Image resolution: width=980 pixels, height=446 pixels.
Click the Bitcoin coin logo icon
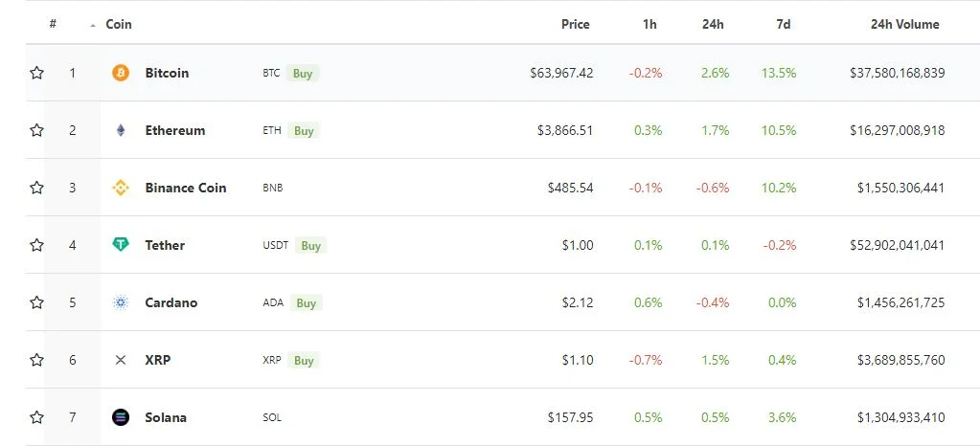point(121,73)
